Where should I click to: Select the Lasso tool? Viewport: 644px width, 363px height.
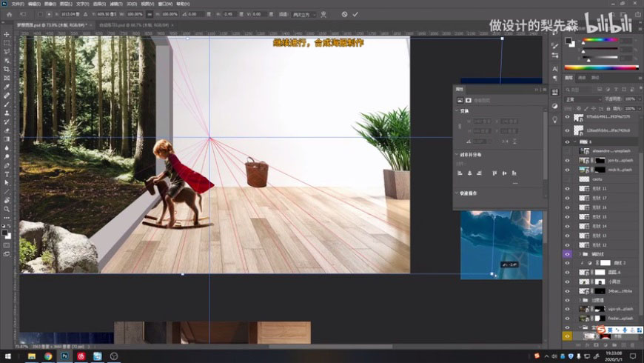point(7,51)
